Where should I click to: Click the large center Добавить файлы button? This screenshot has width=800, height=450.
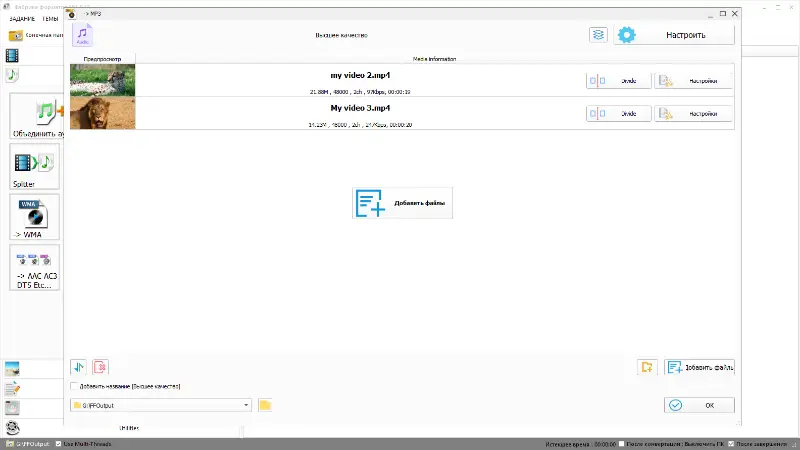[x=402, y=203]
